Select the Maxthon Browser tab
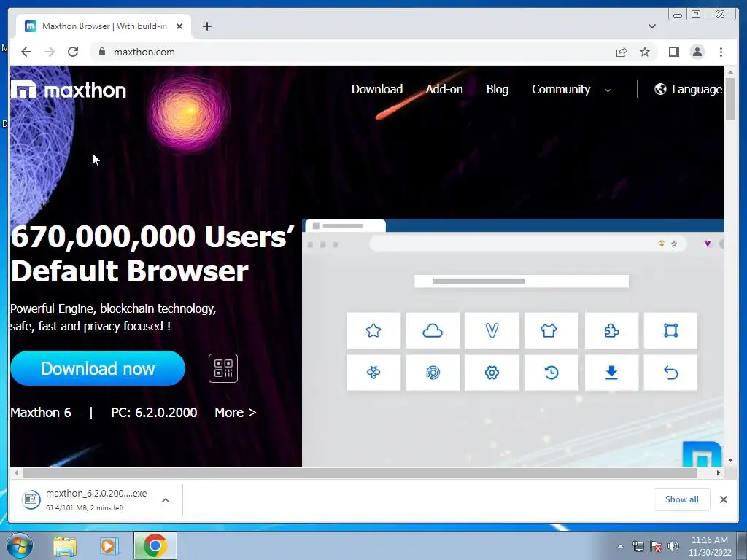This screenshot has height=560, width=747. tap(104, 26)
